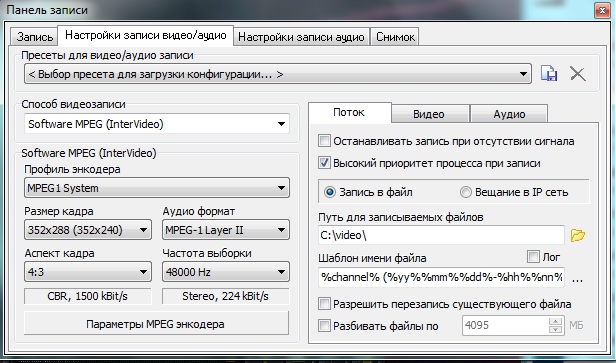Enable the Лог checkbox
The width and height of the screenshot is (616, 363).
533,257
